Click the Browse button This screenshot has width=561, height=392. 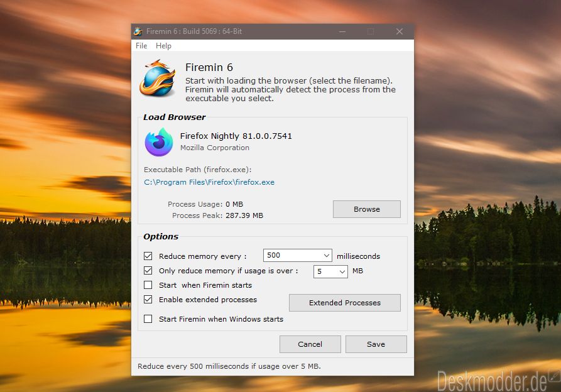(x=367, y=209)
